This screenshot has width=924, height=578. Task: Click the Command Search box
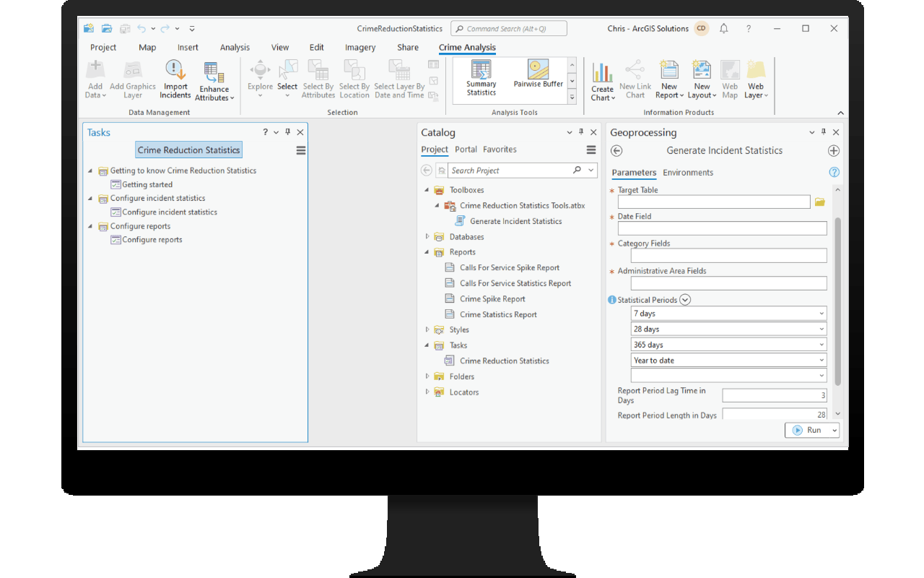click(509, 29)
